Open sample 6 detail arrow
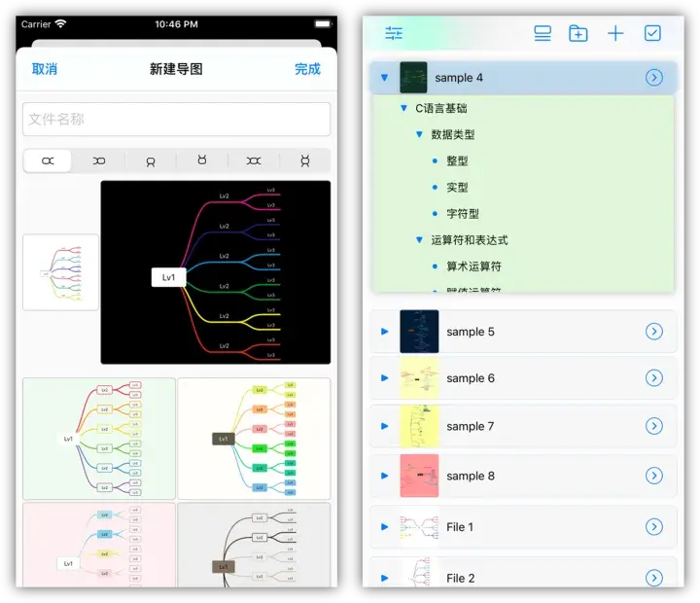 pos(654,378)
